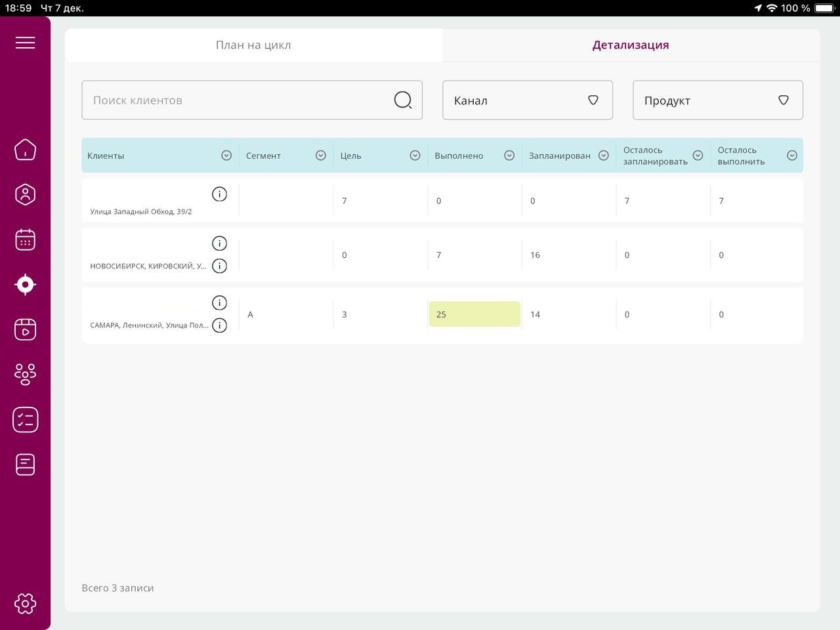Open settings gear at the sidebar bottom

[x=25, y=604]
